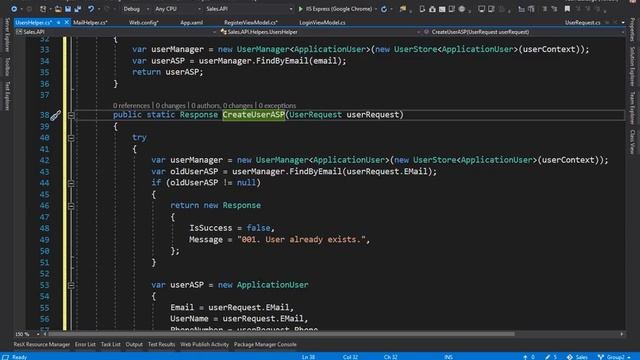Open the Package Manager Console panel
The width and height of the screenshot is (640, 360).
[265, 344]
